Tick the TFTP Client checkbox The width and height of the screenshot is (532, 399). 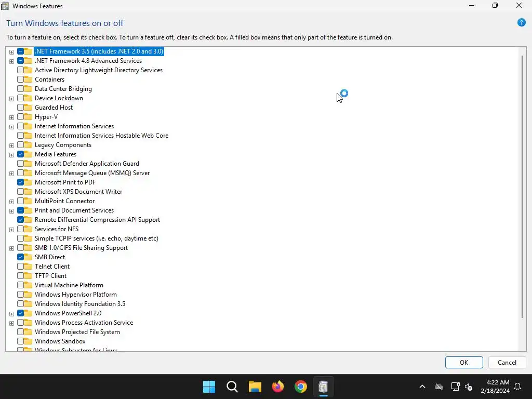(20, 275)
